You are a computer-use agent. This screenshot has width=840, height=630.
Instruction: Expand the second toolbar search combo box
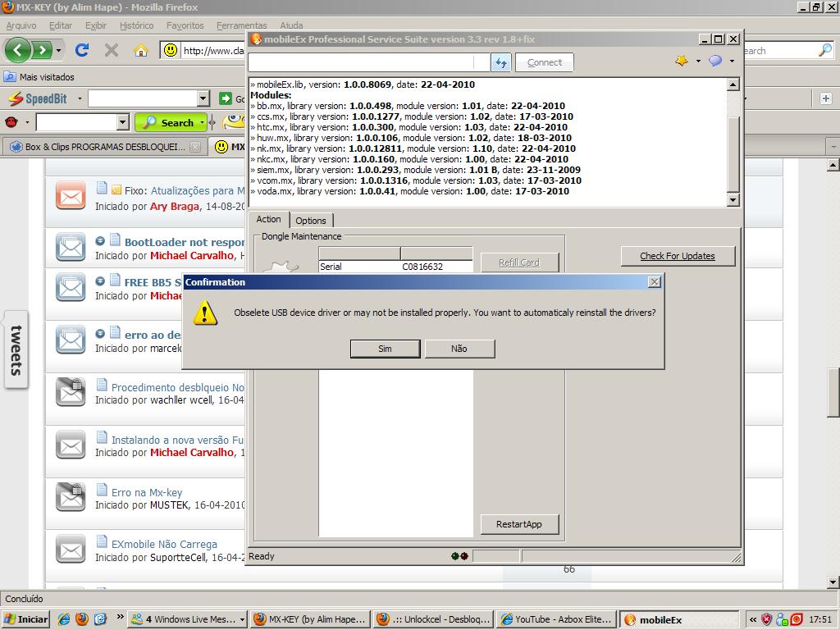(x=123, y=123)
